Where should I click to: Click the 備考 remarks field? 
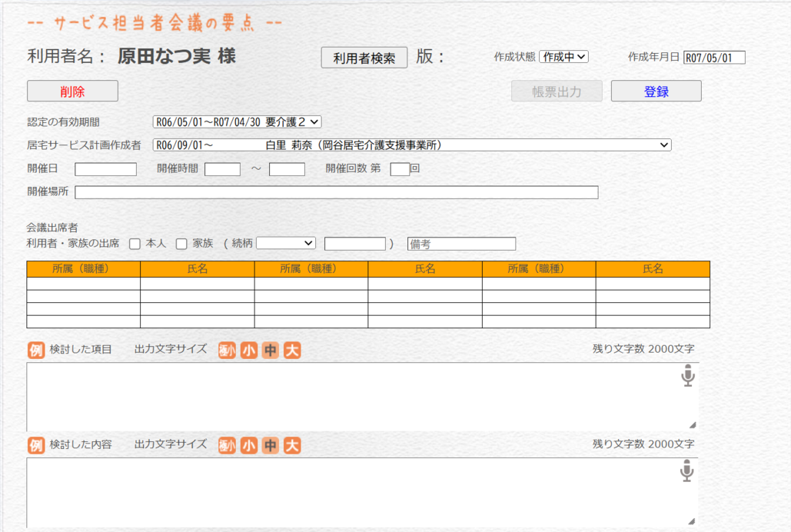[x=461, y=244]
